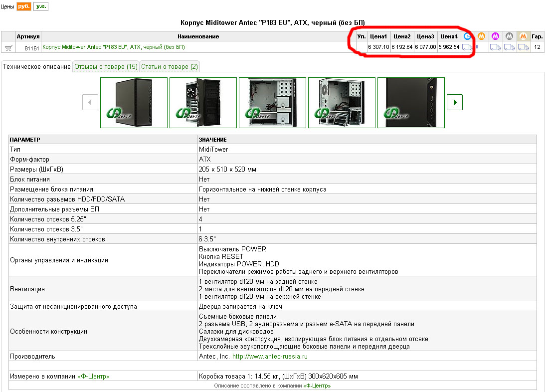Click delivery truck under highlighted orange metro
This screenshot has height=392, width=545.
pyautogui.click(x=523, y=47)
